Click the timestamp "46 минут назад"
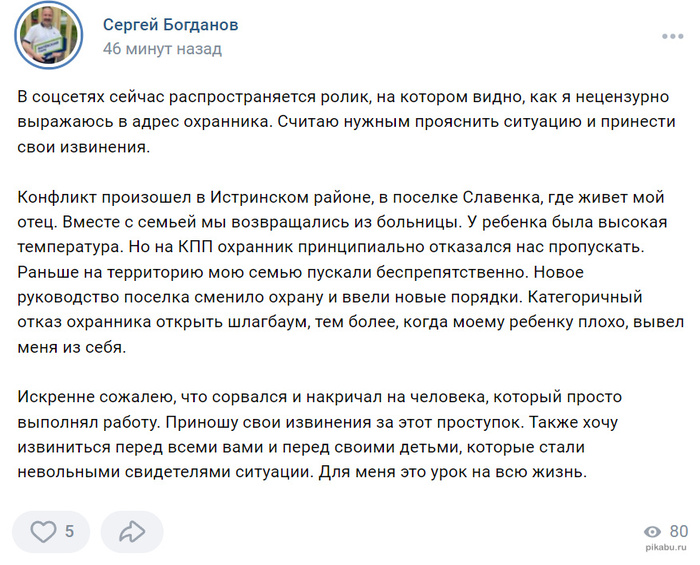700x565 pixels. pyautogui.click(x=162, y=48)
